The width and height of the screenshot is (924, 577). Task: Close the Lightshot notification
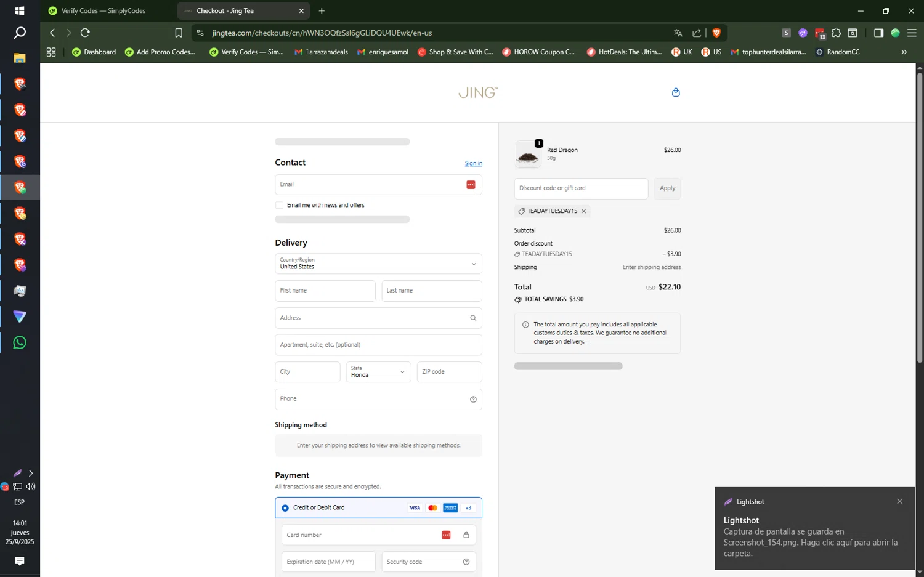900,501
